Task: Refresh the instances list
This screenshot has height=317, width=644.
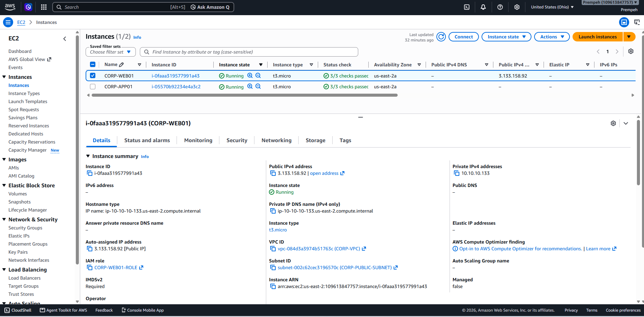Action: (441, 37)
